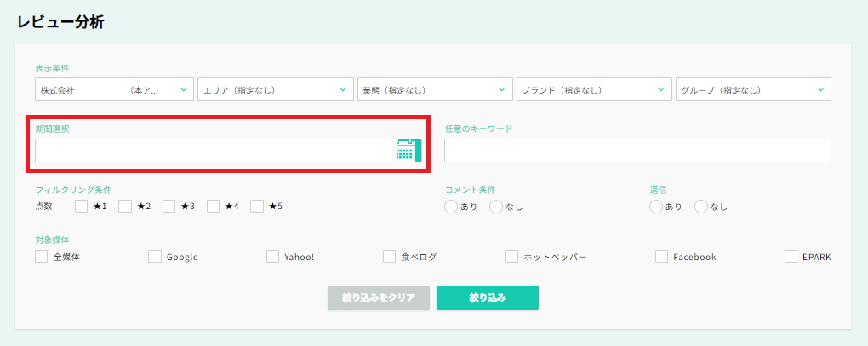Screen dimensions: 868x346
Task: Tick the ★3 rating checkbox
Action: (x=168, y=206)
